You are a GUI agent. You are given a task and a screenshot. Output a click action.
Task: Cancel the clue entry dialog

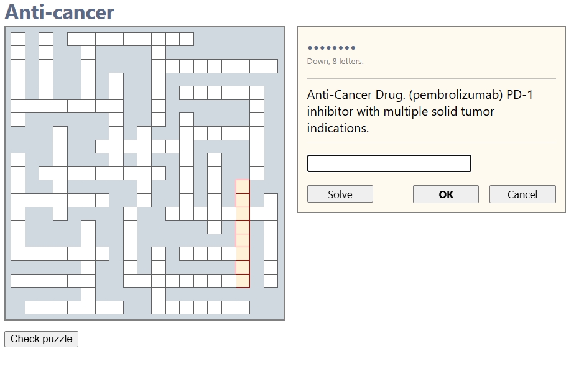(522, 194)
